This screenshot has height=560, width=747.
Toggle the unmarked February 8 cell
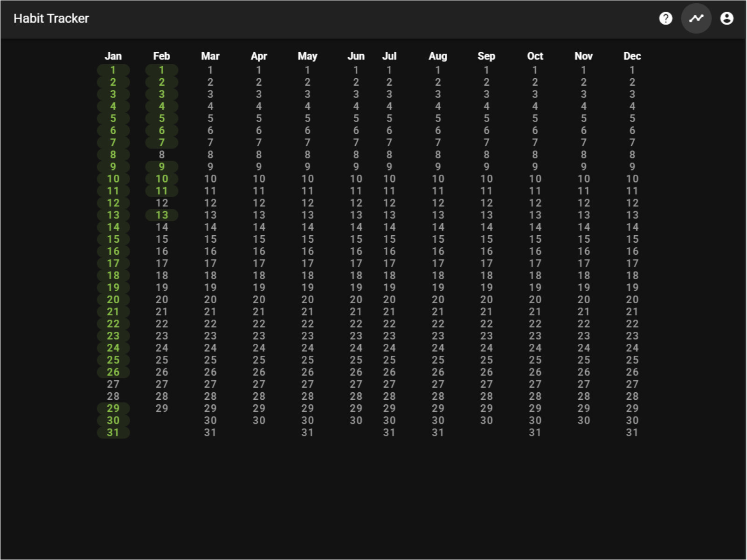tap(161, 155)
